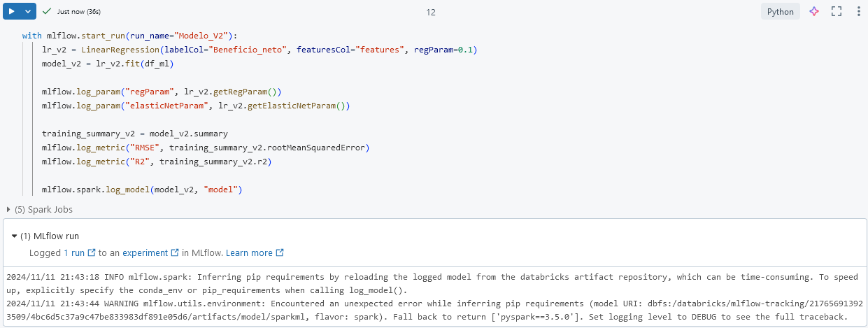Image resolution: width=868 pixels, height=328 pixels.
Task: Click the cell number 12 label
Action: coord(431,12)
